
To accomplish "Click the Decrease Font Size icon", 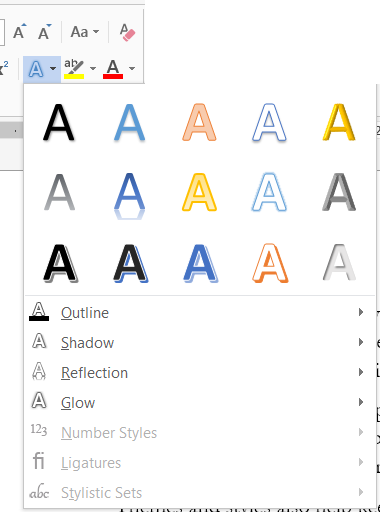I will (45, 32).
